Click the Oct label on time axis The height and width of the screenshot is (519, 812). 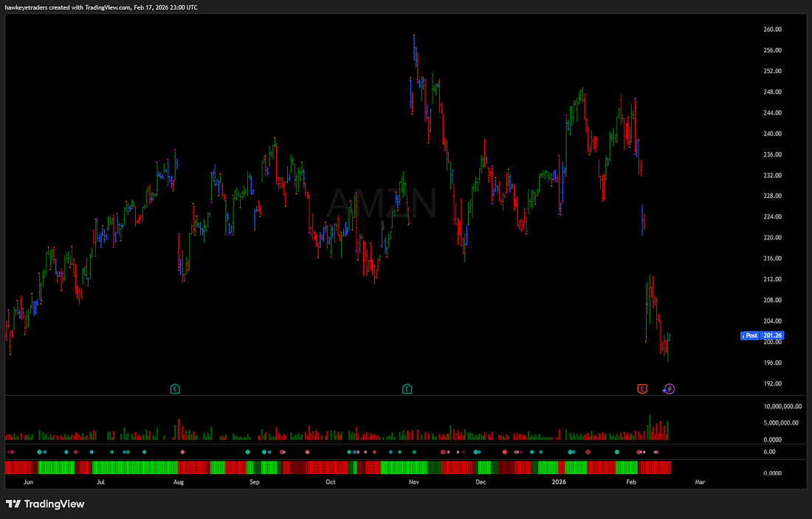331,481
